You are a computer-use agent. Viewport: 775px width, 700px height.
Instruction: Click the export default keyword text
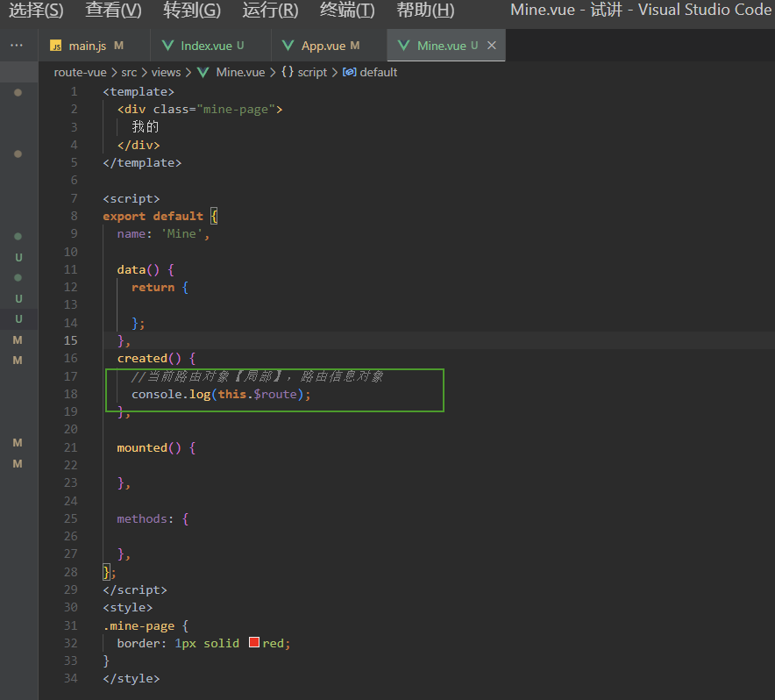click(x=153, y=216)
